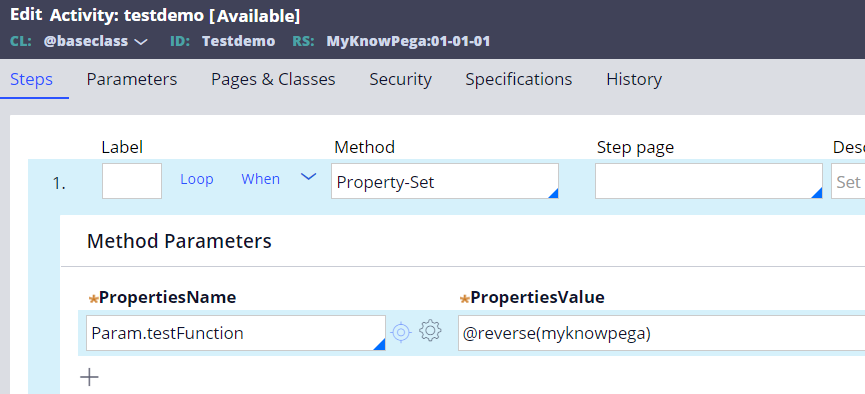Image resolution: width=865 pixels, height=394 pixels.
Task: Edit the Param.testFunction PropertiesName field
Action: 236,333
